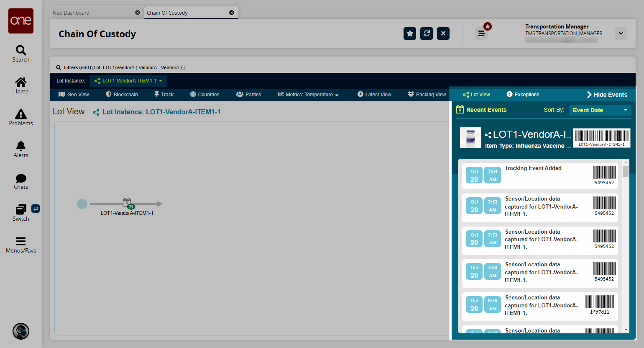The image size is (644, 348).
Task: Open the Blockchain view tab
Action: (x=122, y=95)
